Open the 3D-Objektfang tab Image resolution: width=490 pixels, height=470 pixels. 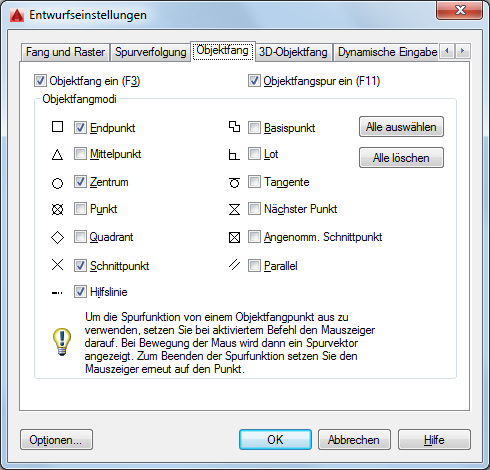(293, 52)
